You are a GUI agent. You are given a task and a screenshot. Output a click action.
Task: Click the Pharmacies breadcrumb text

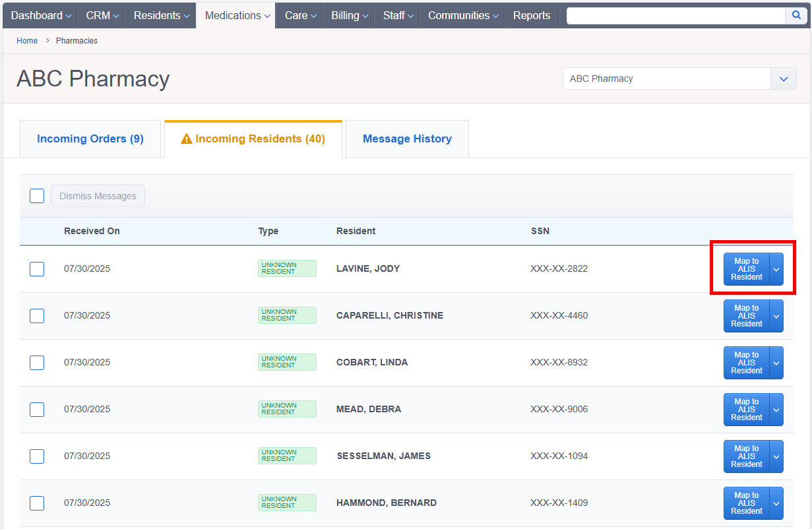pyautogui.click(x=77, y=41)
